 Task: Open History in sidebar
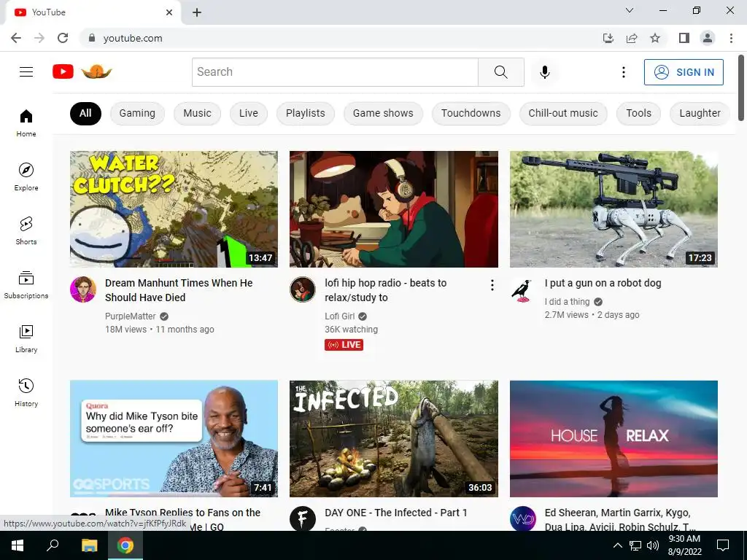click(x=26, y=392)
